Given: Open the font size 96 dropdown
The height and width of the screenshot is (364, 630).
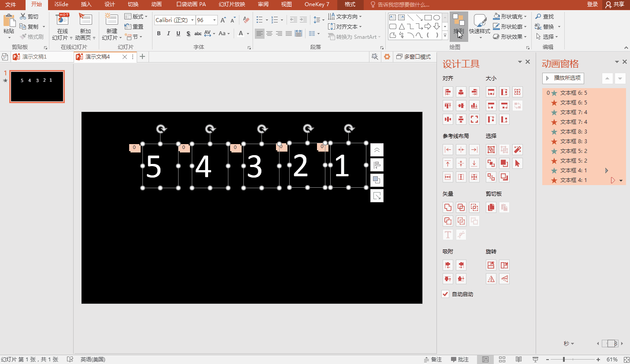Looking at the screenshot, I should (x=215, y=20).
